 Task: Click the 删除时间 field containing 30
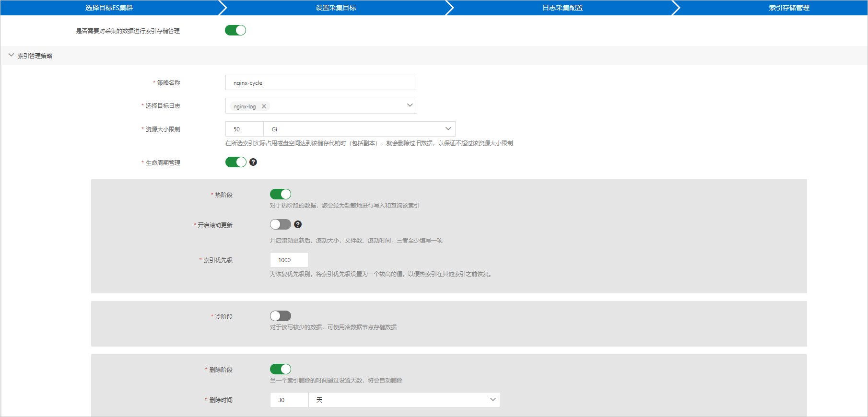click(289, 400)
